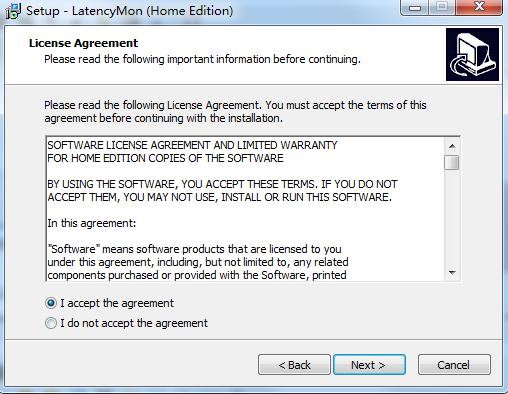Screen dimensions: 508x394
Task: Close the setup wizard with the X button
Action: (479, 7)
